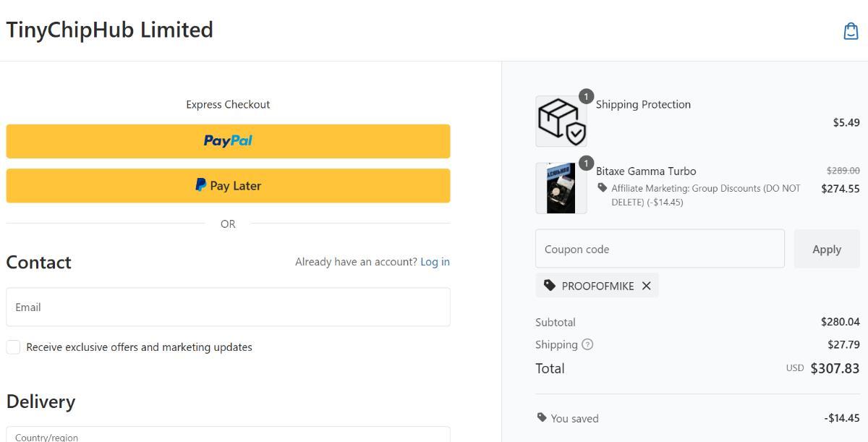868x442 pixels.
Task: Apply the coupon code
Action: coord(826,249)
